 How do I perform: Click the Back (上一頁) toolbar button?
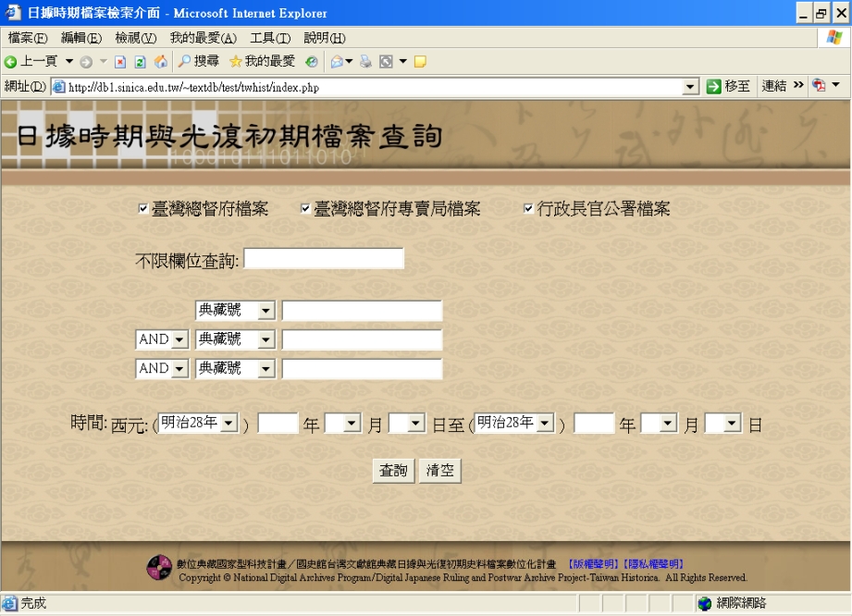tap(31, 61)
